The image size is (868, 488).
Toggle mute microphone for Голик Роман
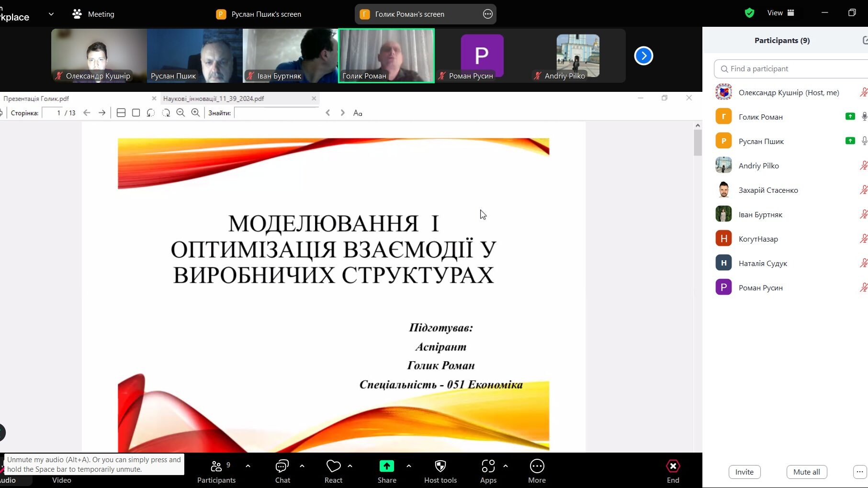[x=864, y=117]
